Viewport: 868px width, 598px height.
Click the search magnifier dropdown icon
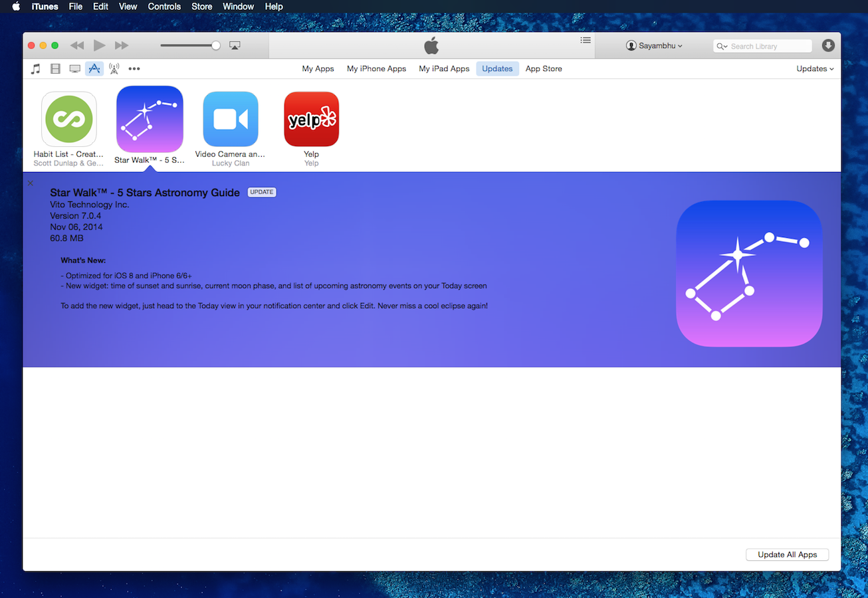[722, 47]
